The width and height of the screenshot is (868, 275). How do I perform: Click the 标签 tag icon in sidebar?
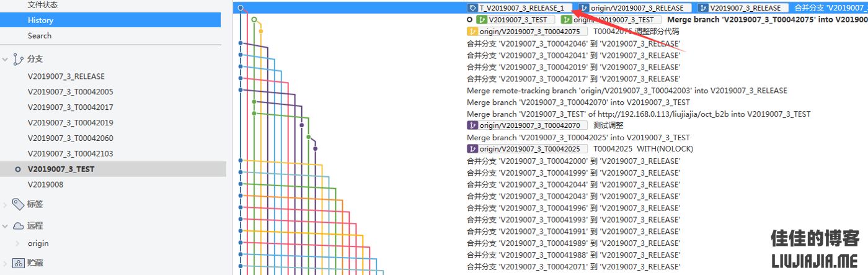(x=18, y=204)
